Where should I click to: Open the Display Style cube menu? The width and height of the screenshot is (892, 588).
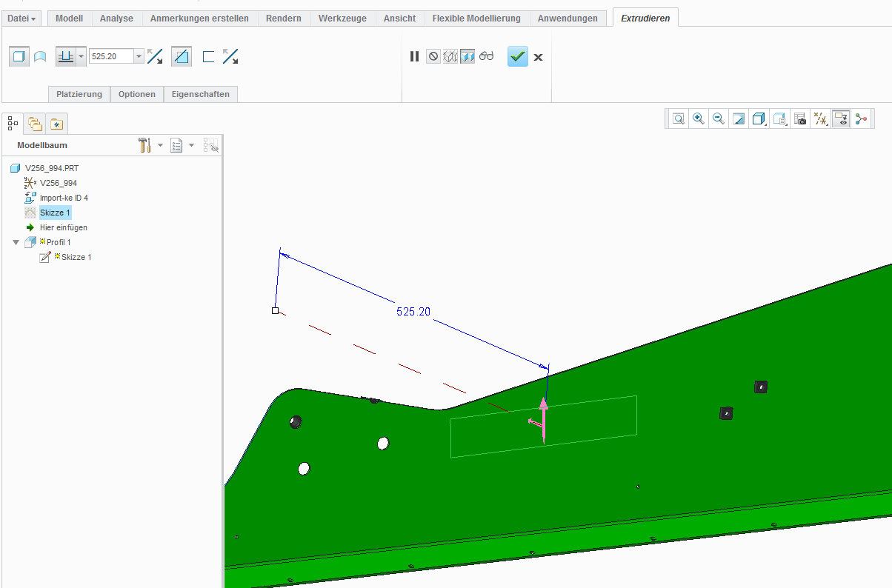[759, 118]
